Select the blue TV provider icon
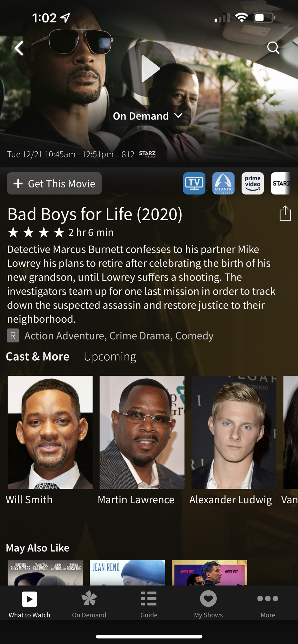 [194, 183]
